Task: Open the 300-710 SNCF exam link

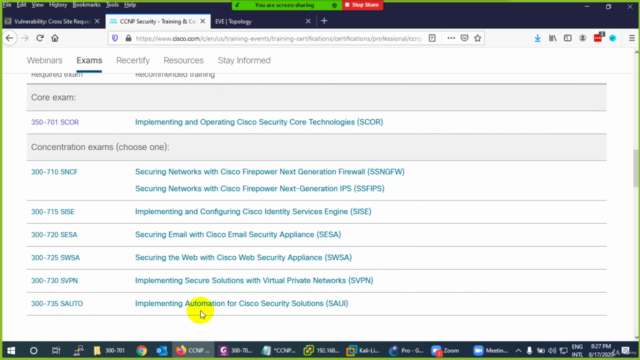Action: [x=54, y=172]
